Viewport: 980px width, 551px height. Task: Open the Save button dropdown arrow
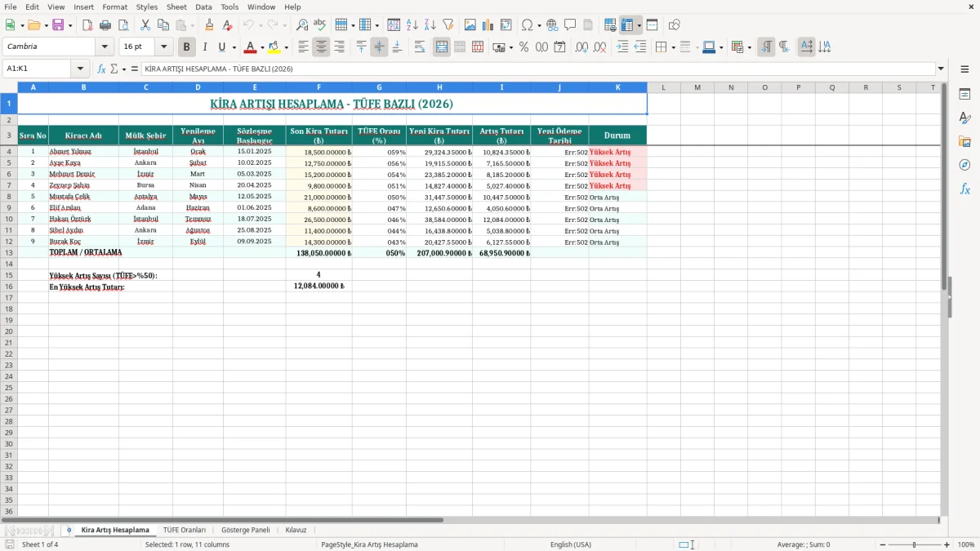(70, 25)
